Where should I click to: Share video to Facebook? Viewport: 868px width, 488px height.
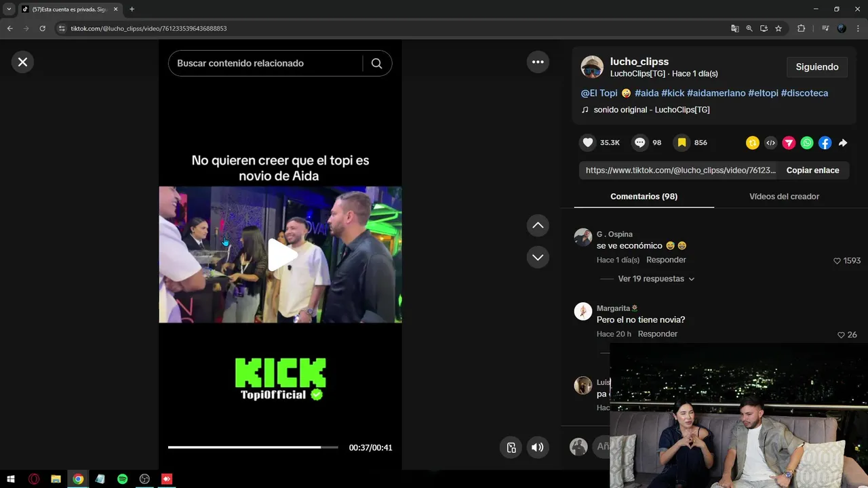(x=825, y=142)
